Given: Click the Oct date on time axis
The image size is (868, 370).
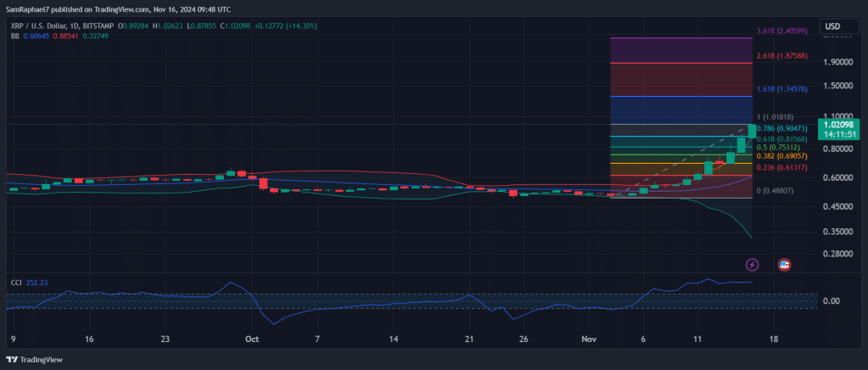Looking at the screenshot, I should [x=253, y=339].
